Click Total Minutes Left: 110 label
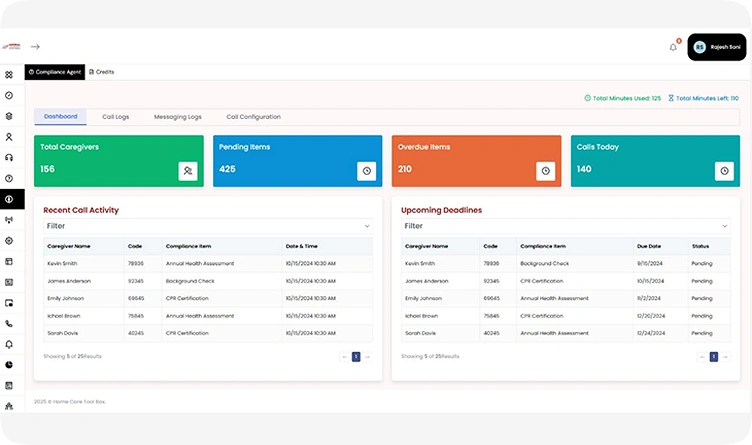Screen dimensions: 752x445 704,98
